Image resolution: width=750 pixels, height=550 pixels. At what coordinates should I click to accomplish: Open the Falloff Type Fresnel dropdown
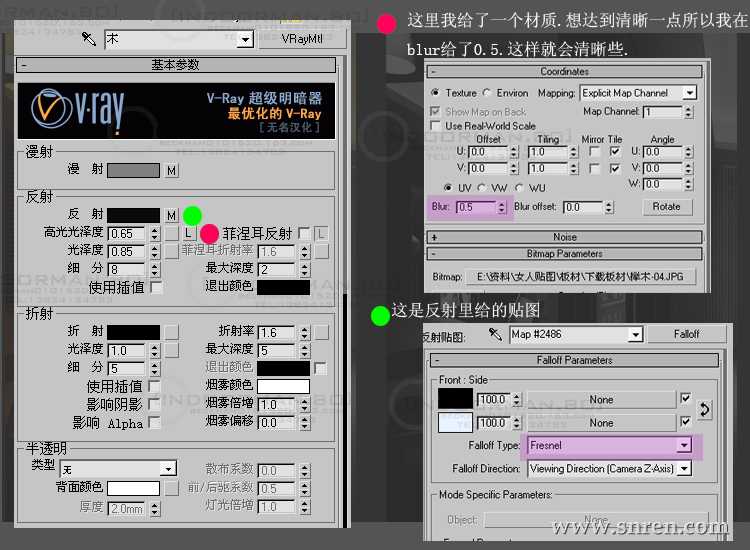684,445
